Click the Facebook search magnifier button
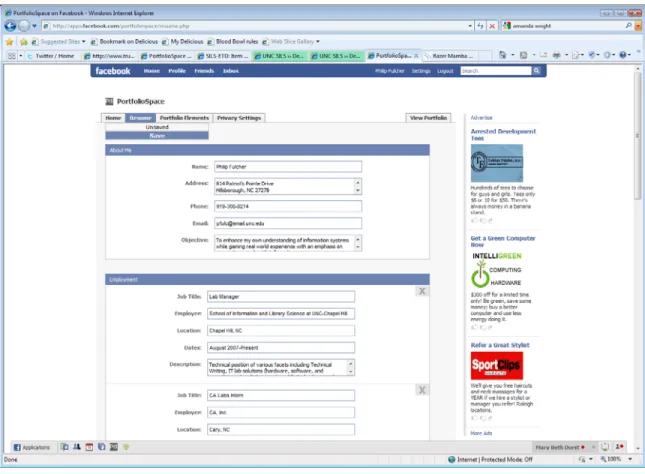This screenshot has height=474, width=645. pos(536,71)
